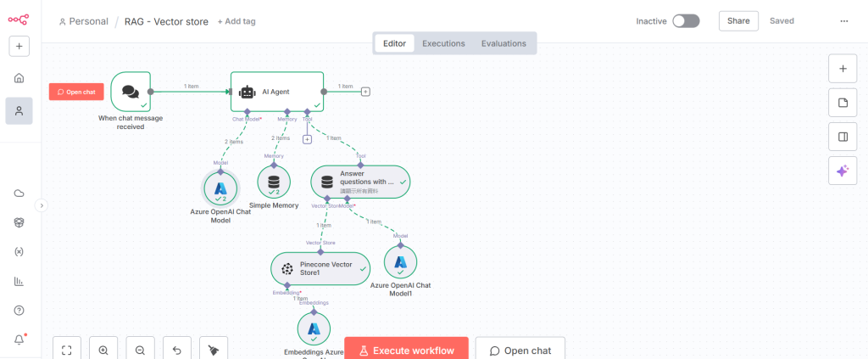Screen dimensions: 868x359
Task: Open the Home icon in sidebar
Action: point(19,78)
